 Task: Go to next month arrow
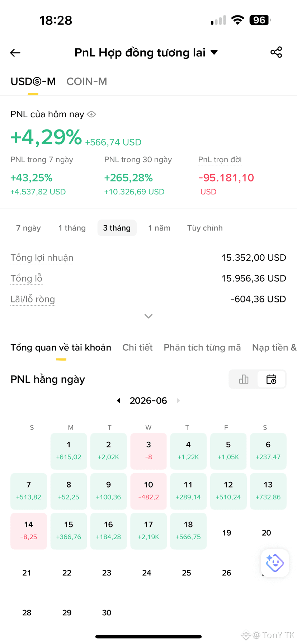tap(178, 400)
